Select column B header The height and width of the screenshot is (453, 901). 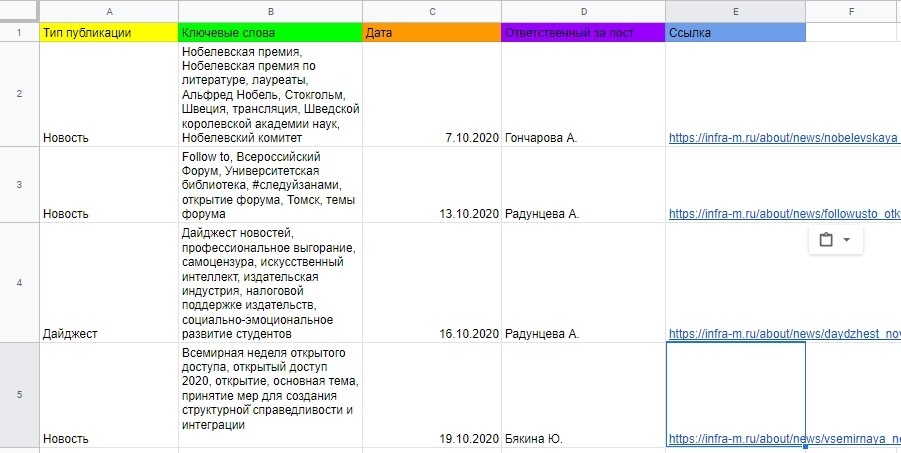click(x=271, y=11)
